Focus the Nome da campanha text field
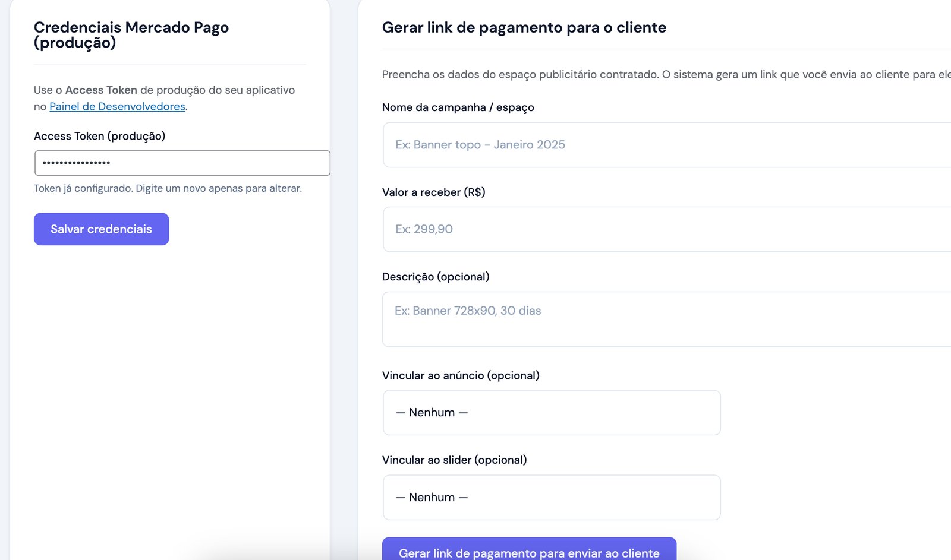 (666, 145)
